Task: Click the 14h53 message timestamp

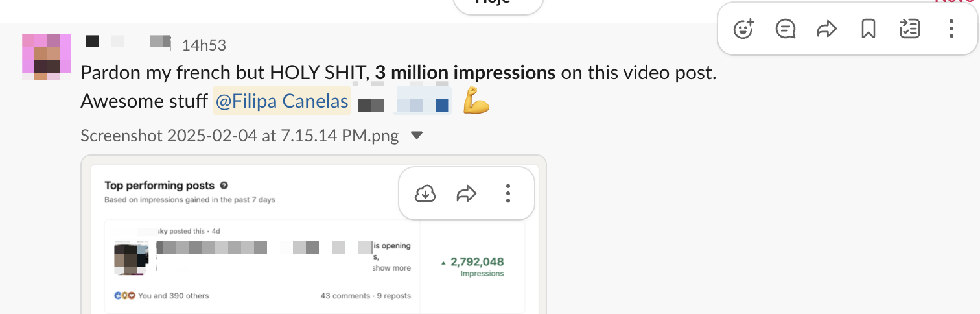Action: [204, 45]
